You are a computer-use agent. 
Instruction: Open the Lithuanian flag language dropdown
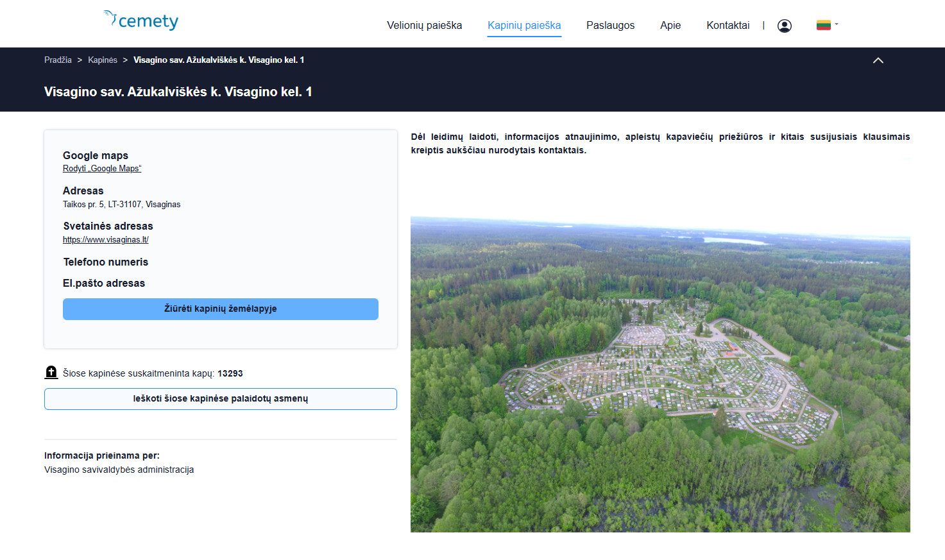[827, 25]
